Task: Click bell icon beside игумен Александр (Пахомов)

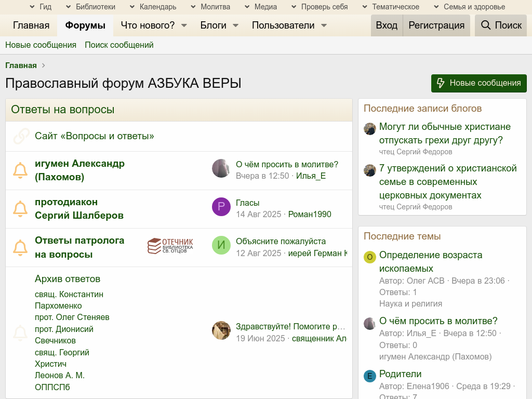Action: (20, 170)
